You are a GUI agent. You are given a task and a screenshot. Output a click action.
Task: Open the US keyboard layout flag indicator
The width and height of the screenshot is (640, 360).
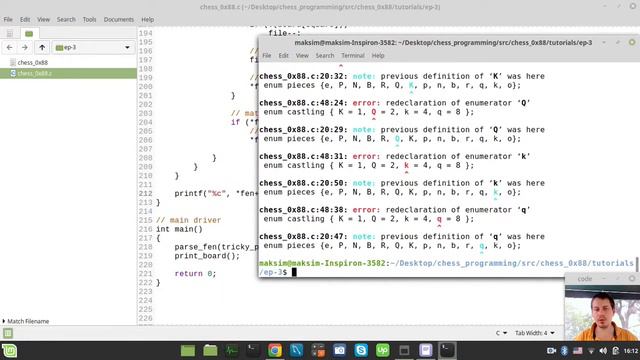[578, 351]
